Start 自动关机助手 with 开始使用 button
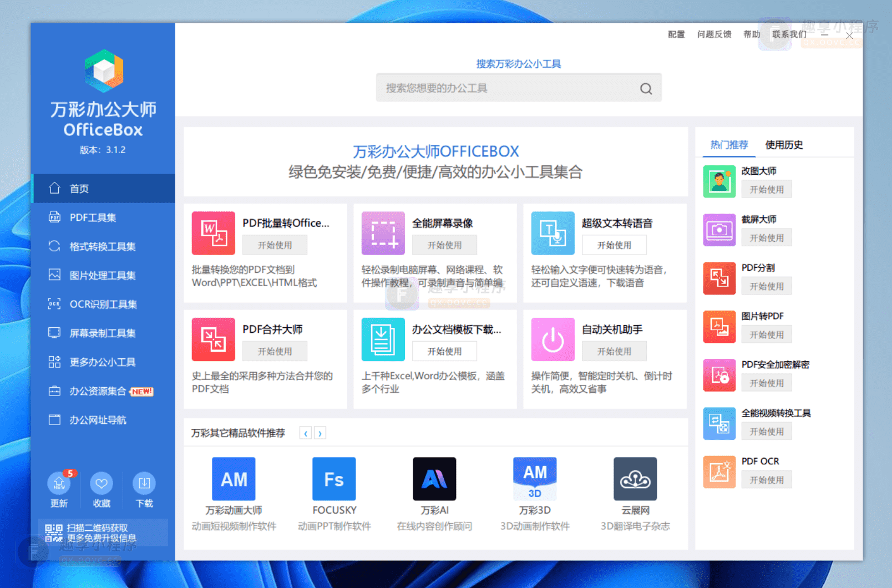The image size is (892, 588). 614,351
